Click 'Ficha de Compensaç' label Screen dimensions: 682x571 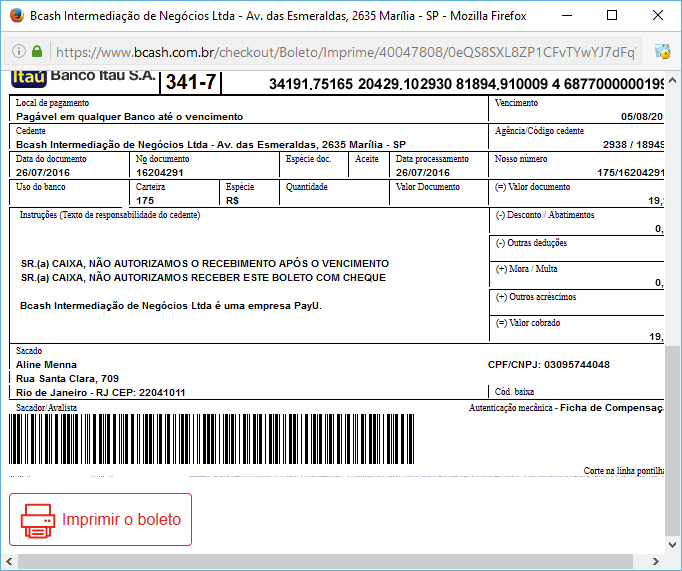[x=612, y=407]
